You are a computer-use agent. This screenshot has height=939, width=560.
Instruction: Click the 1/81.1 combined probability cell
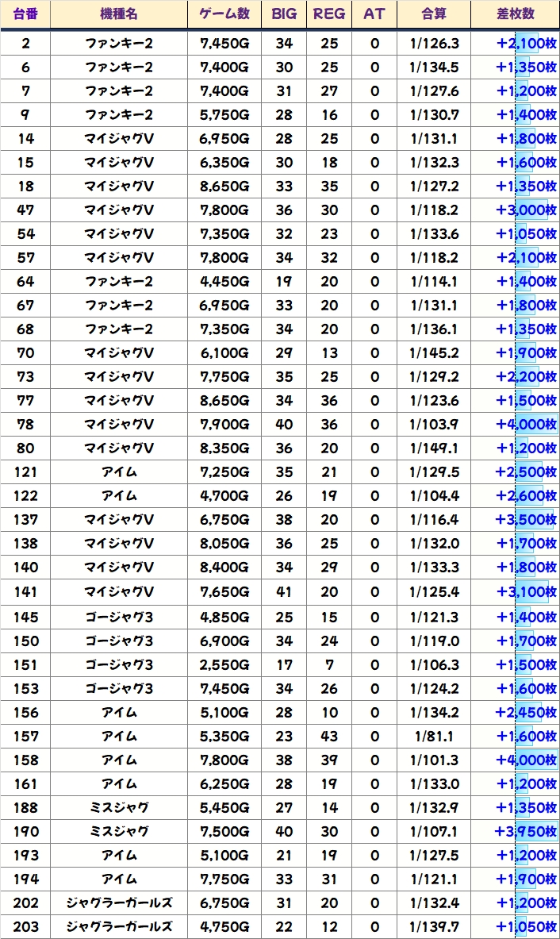(x=434, y=737)
